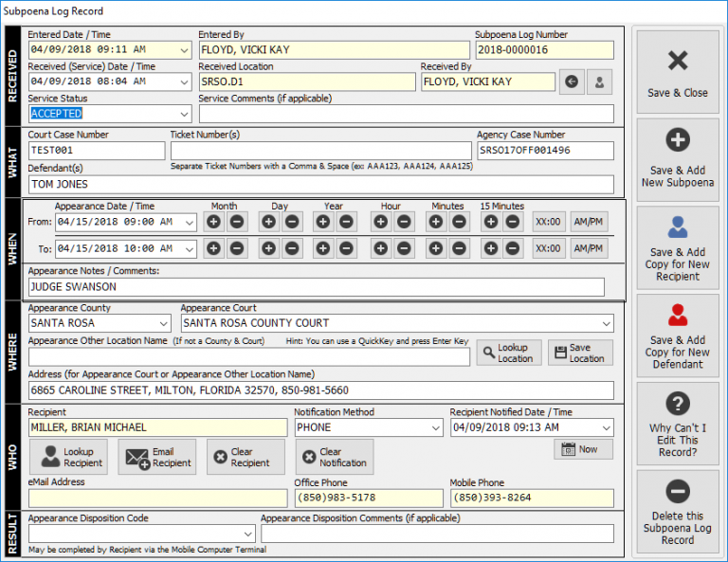Click the person icon beside Received By
728x562 pixels.
[x=599, y=82]
